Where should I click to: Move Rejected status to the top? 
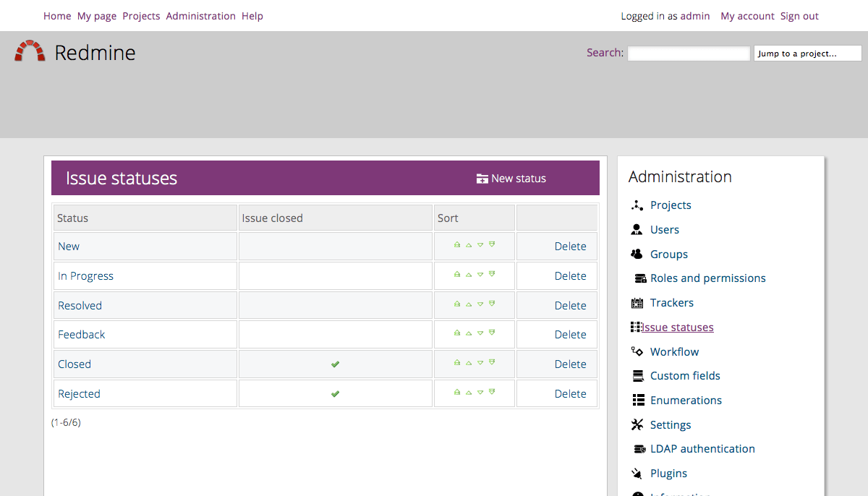[457, 393]
